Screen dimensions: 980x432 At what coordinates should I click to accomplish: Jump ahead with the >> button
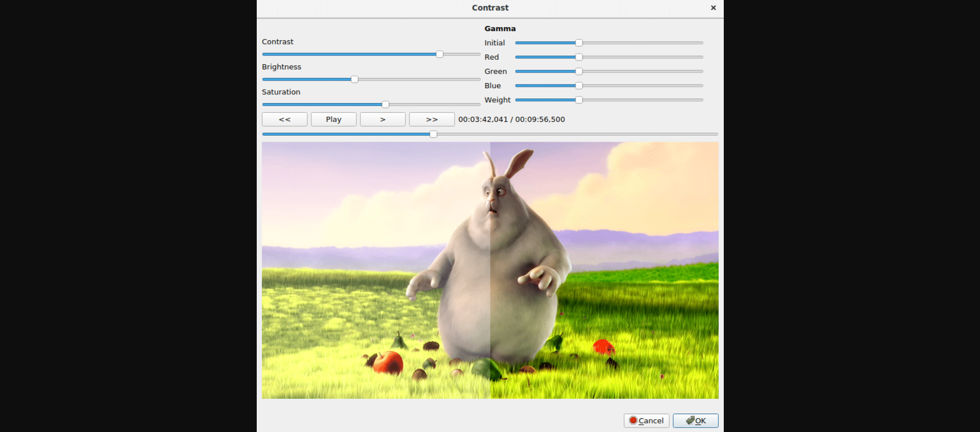[432, 119]
